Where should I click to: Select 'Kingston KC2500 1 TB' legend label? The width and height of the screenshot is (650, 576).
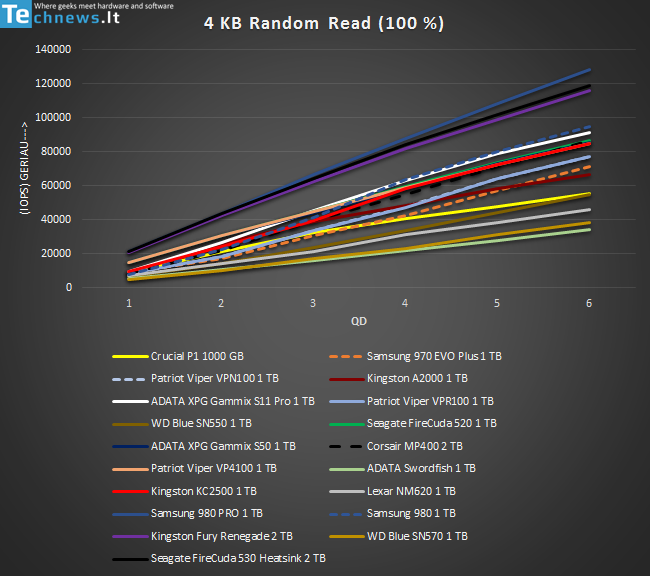[204, 491]
